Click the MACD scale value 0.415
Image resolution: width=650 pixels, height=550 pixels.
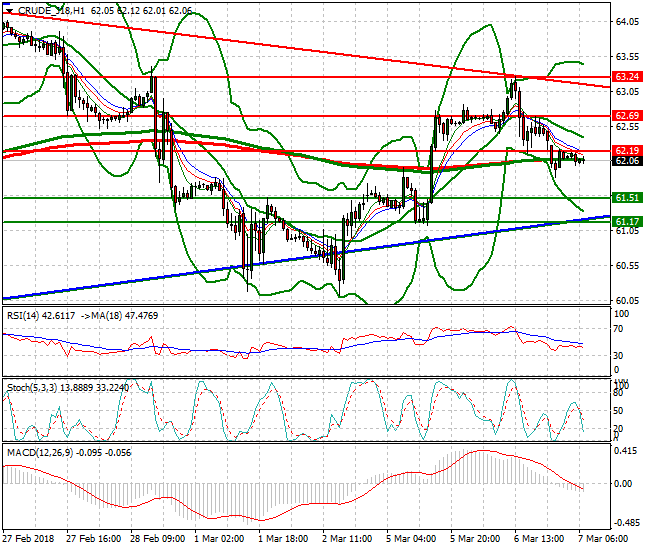(x=626, y=451)
